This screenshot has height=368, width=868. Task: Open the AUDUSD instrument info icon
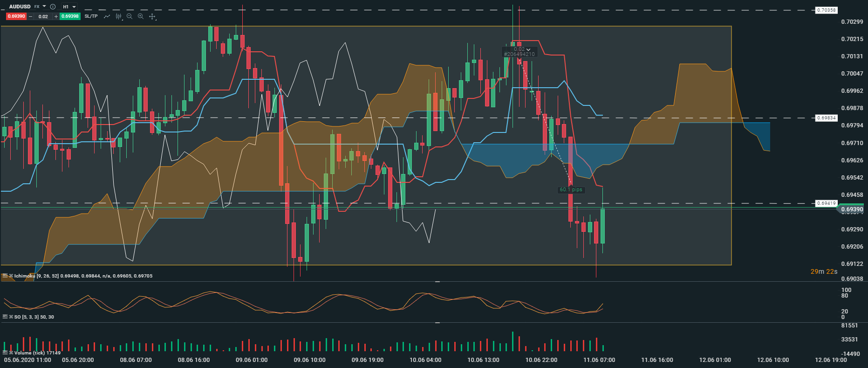click(53, 7)
